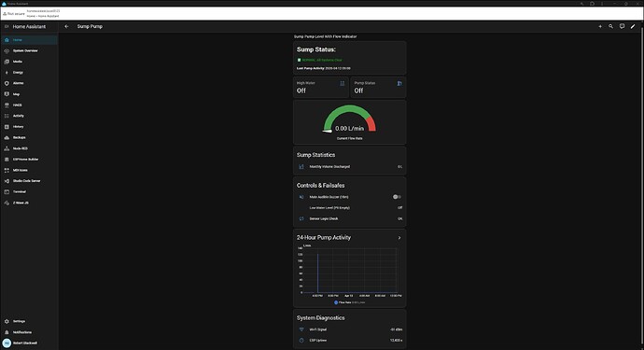Click the user avatar for Robert Blackwell
The image size is (644, 350).
coord(7,343)
